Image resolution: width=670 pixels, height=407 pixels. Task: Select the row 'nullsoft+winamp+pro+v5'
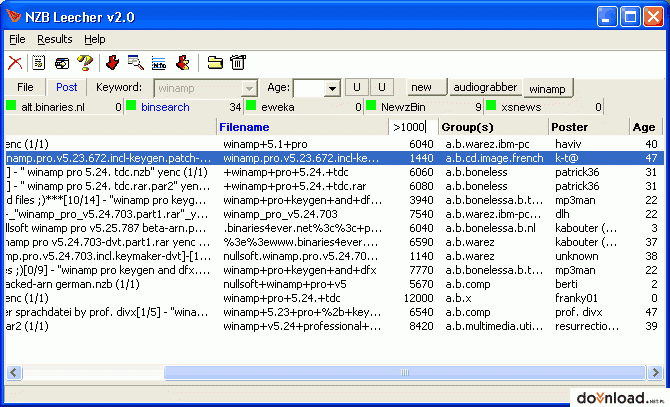tap(335, 284)
